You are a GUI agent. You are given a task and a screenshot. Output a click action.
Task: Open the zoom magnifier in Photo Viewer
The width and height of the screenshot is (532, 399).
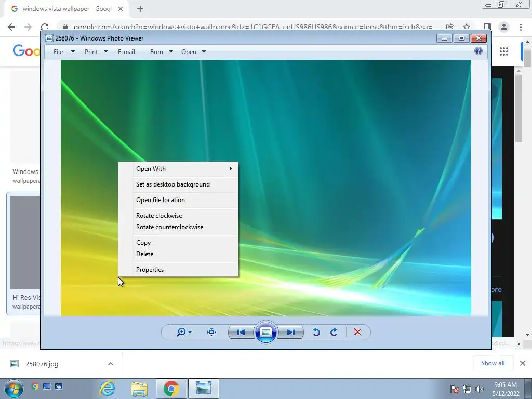(181, 332)
